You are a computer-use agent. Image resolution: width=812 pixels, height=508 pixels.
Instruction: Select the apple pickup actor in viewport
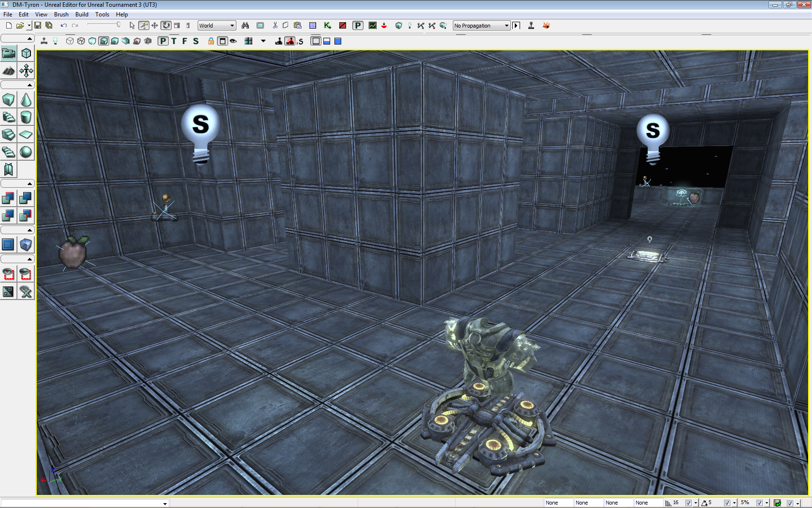[73, 252]
